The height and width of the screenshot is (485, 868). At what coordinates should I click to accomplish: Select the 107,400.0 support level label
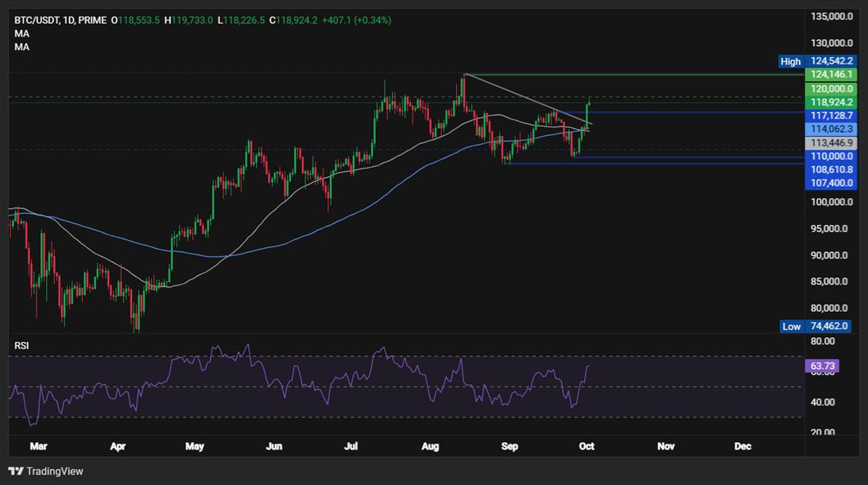[830, 183]
